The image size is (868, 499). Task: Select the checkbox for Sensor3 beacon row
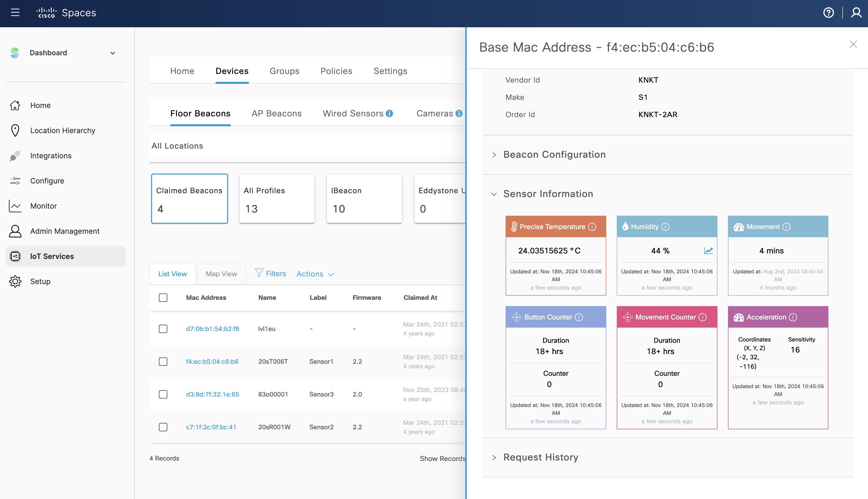point(163,394)
